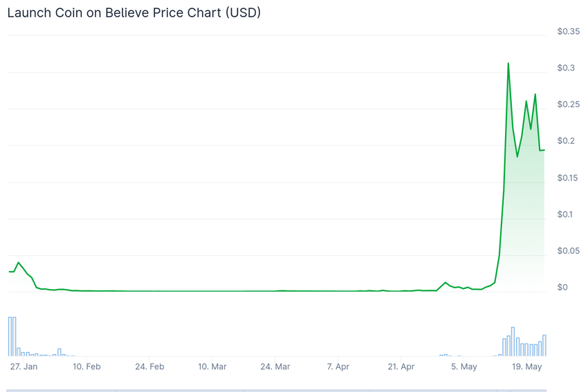Viewport: 588px width, 392px height.
Task: Click the $0.35 price axis label
Action: 569,32
